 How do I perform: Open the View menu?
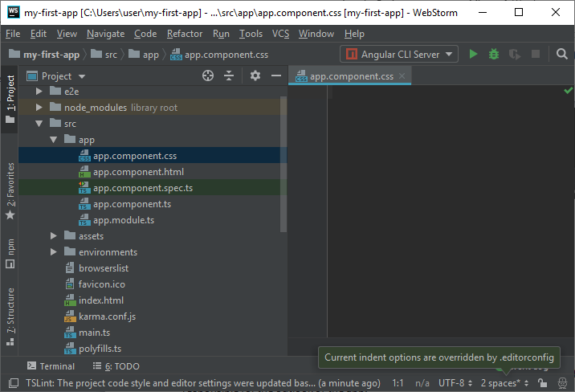coord(67,34)
